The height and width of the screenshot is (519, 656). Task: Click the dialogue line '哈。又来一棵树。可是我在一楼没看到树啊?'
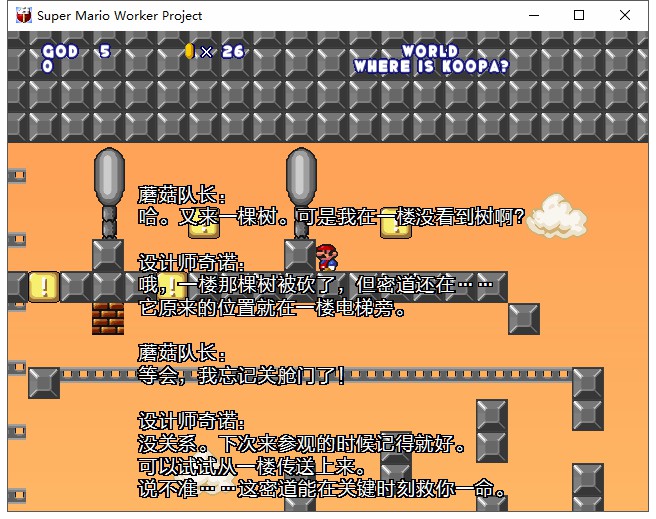click(x=331, y=217)
